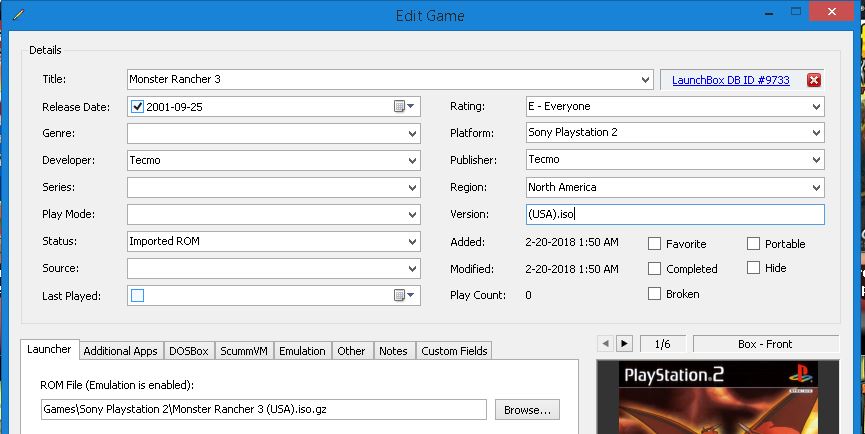
Task: Switch to the Notes tab
Action: pyautogui.click(x=393, y=351)
